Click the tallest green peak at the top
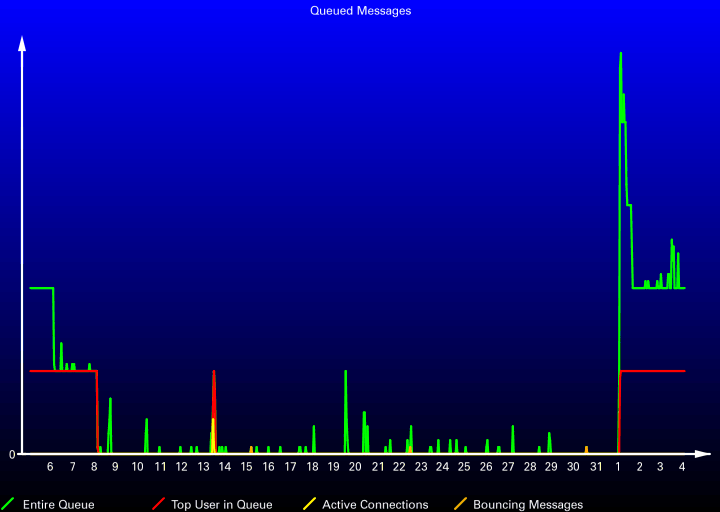This screenshot has height=512, width=720. click(x=620, y=54)
